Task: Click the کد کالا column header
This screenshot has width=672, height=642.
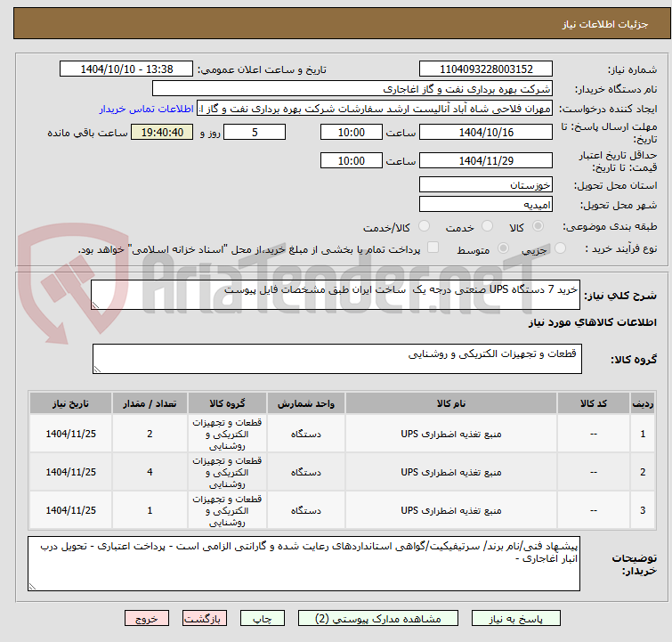Action: click(x=594, y=403)
